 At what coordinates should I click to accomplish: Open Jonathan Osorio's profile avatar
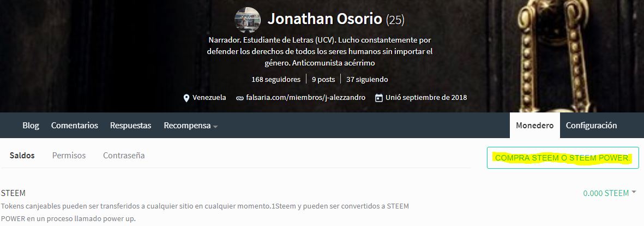pos(247,20)
